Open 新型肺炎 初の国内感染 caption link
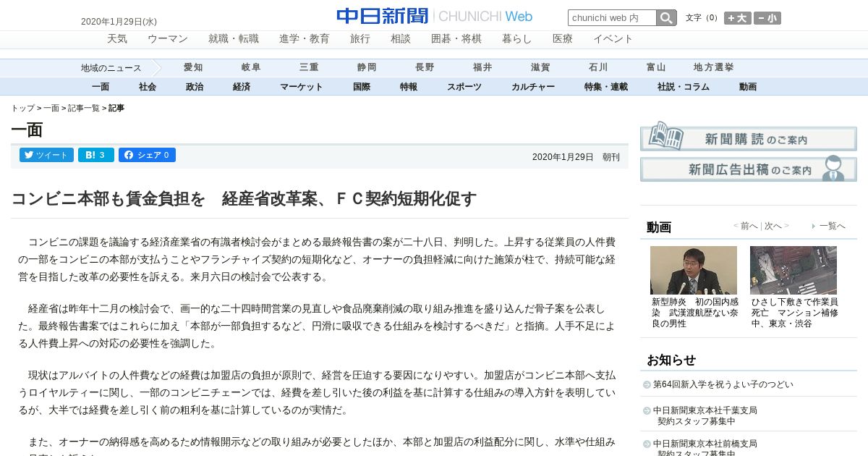868x456 pixels. 695,313
